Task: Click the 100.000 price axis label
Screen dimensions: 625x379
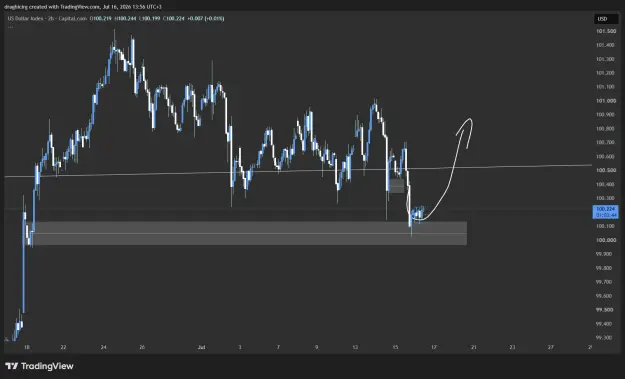Action: click(605, 240)
